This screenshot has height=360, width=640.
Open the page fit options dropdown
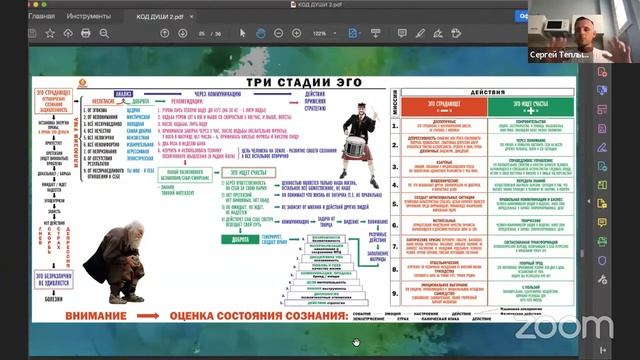(x=354, y=33)
